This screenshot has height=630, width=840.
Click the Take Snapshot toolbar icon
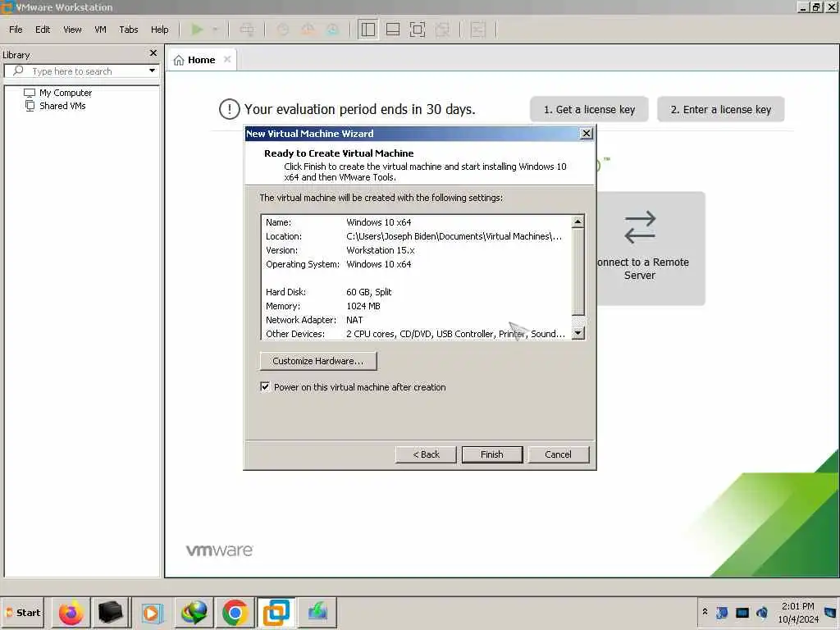(x=283, y=30)
